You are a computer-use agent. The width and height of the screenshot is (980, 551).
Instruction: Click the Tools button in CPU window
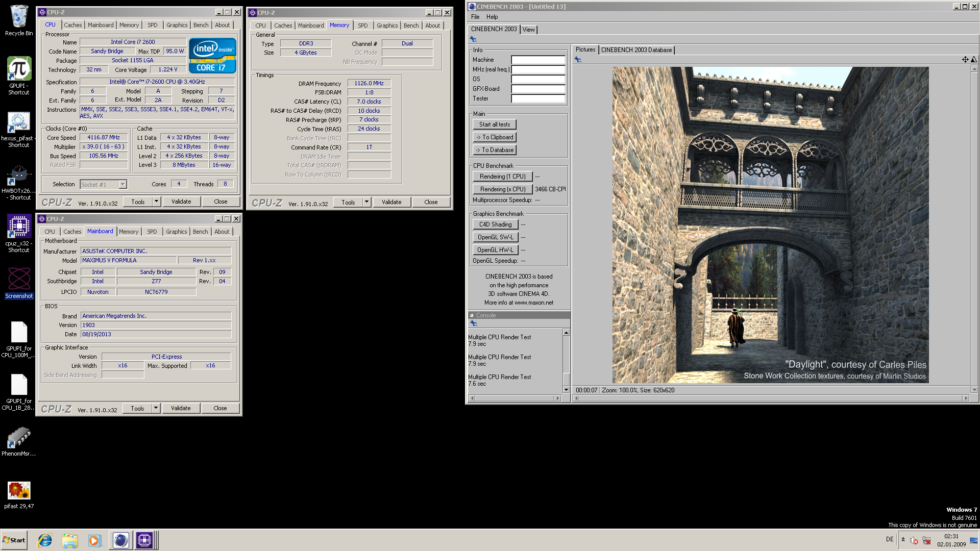click(138, 202)
